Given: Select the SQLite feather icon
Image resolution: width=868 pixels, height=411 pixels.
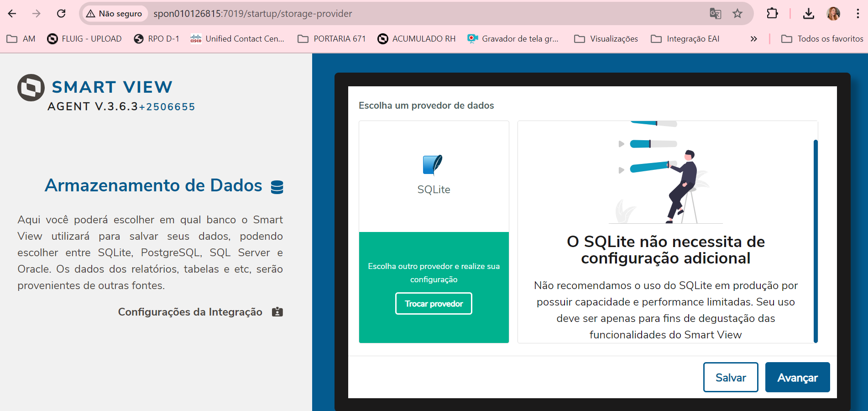Looking at the screenshot, I should [433, 165].
